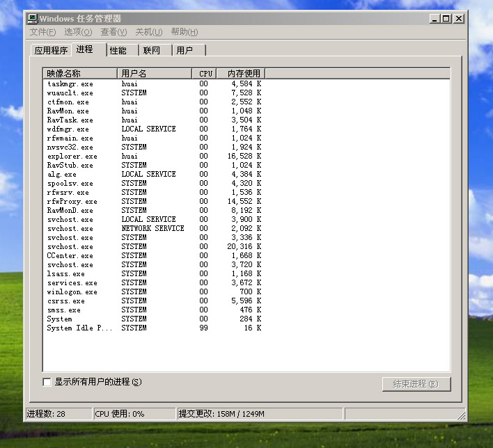Viewport: 493px width, 448px height.
Task: Maximize the Task Manager window
Action: tap(446, 19)
